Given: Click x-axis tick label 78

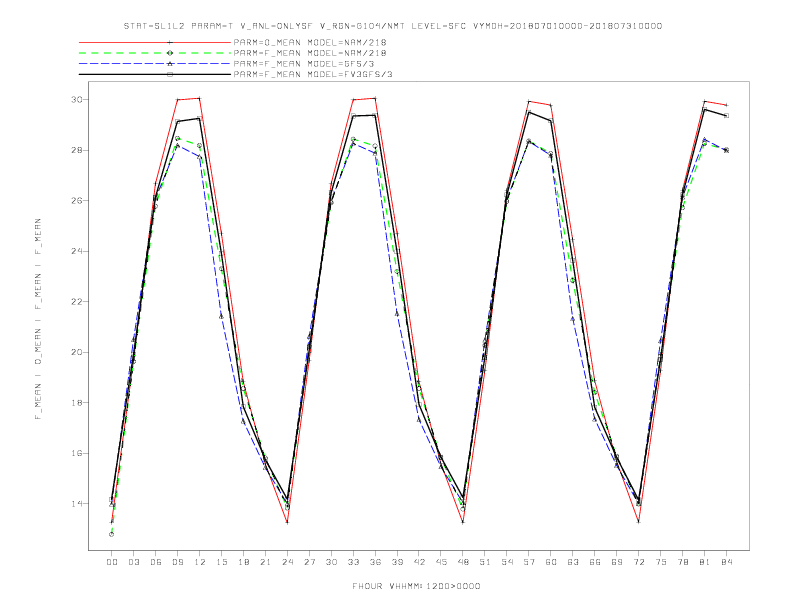Looking at the screenshot, I should (x=682, y=562).
